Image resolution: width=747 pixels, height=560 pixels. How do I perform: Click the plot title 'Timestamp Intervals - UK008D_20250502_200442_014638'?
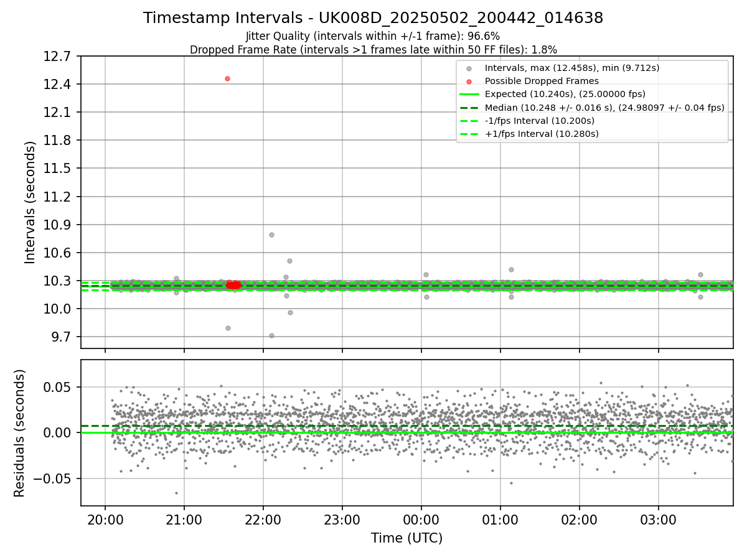[373, 18]
